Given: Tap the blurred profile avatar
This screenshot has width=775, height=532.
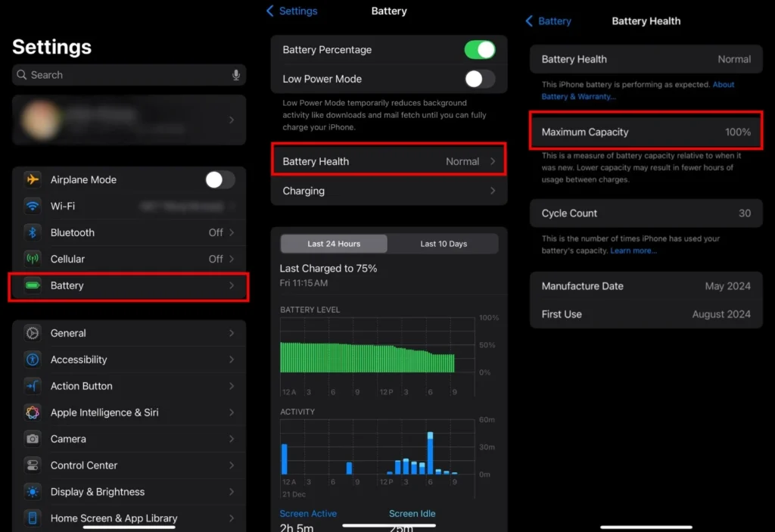Looking at the screenshot, I should (x=42, y=120).
